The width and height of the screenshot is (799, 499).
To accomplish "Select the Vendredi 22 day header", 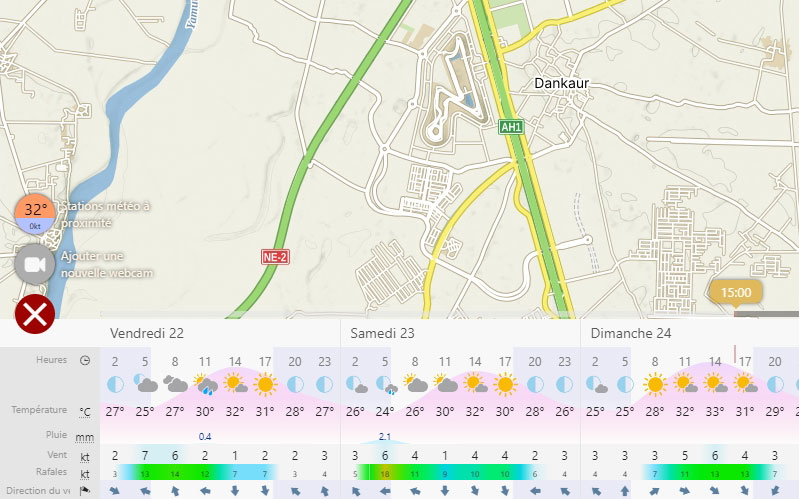I will (147, 333).
